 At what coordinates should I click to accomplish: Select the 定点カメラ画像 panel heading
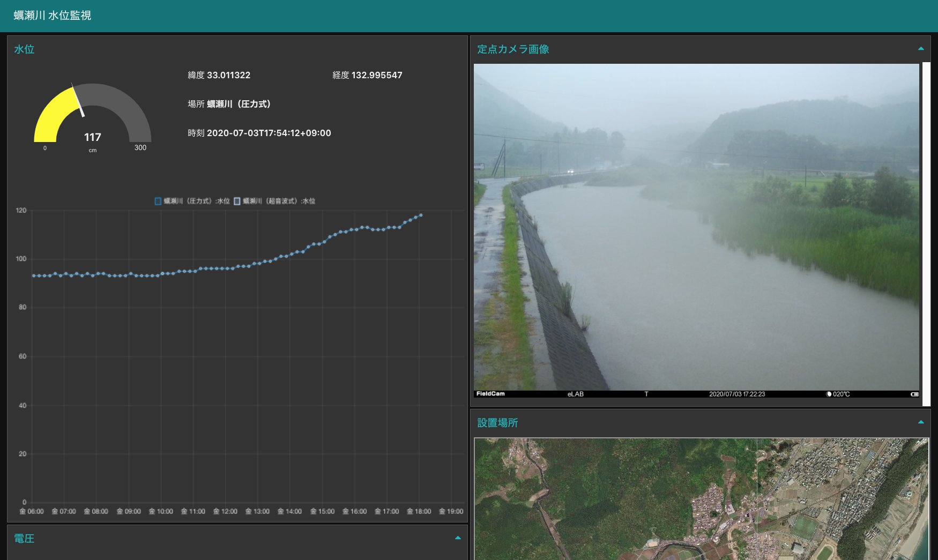(513, 49)
